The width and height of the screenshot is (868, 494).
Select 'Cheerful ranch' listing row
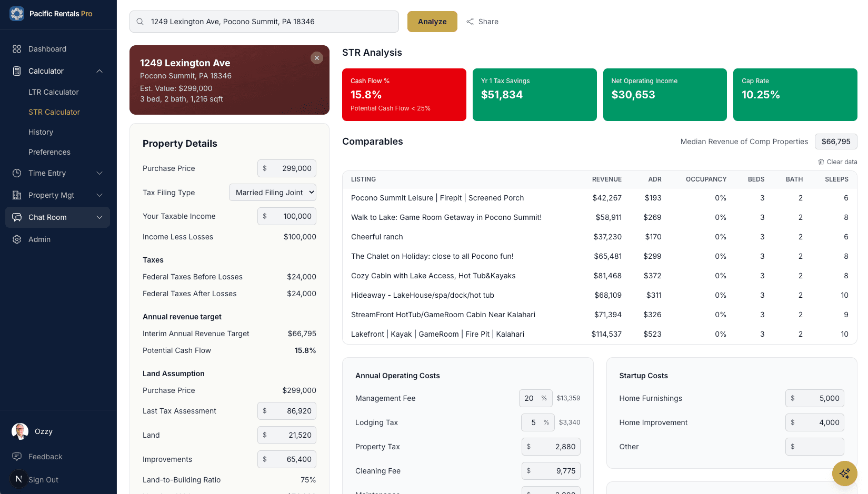coord(600,237)
